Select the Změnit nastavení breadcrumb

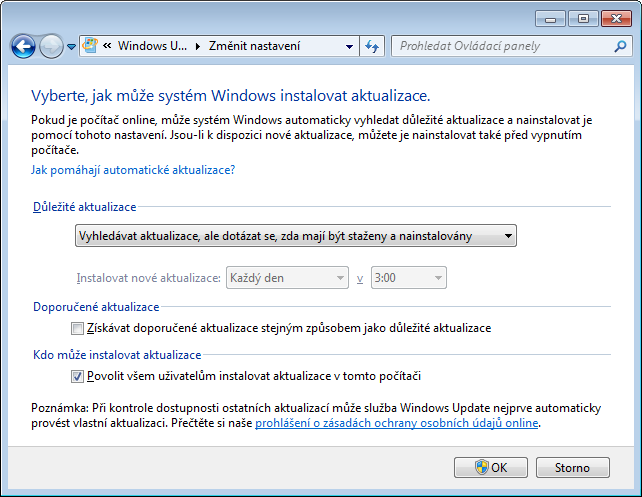point(254,45)
